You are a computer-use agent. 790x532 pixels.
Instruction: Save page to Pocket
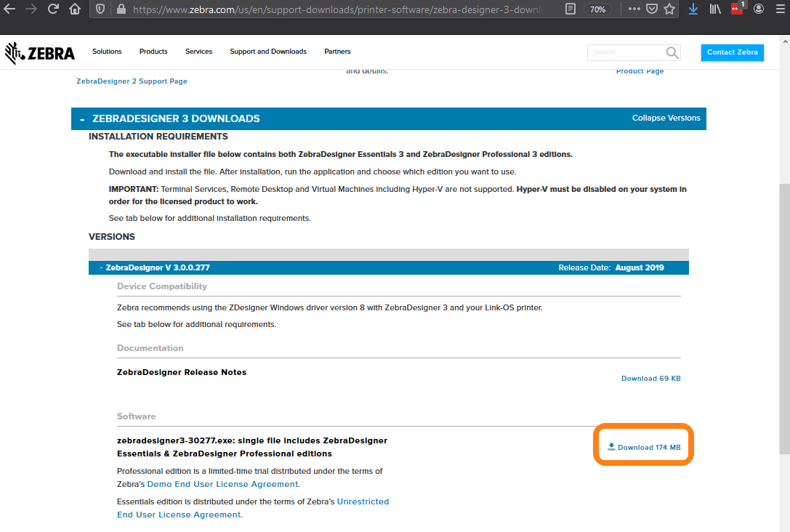(652, 9)
